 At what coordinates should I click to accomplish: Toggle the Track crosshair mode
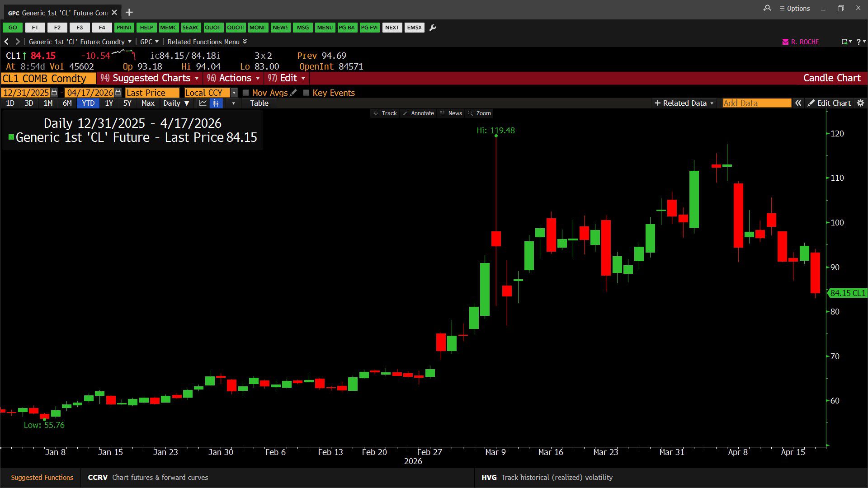pos(385,113)
